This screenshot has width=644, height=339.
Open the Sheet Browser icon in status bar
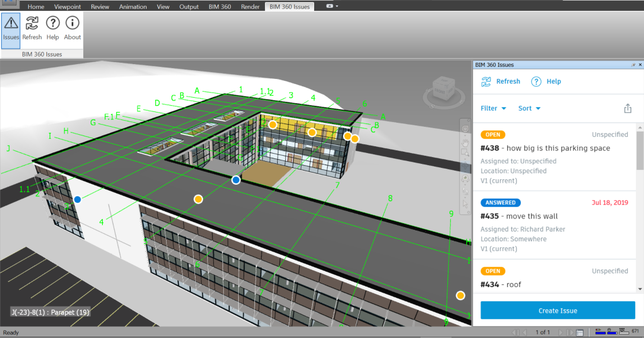580,333
